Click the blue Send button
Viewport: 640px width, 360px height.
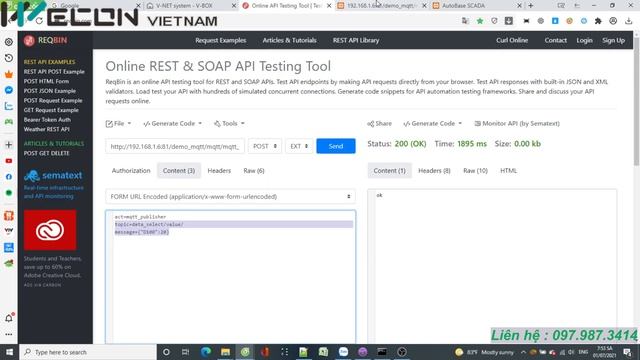[336, 146]
